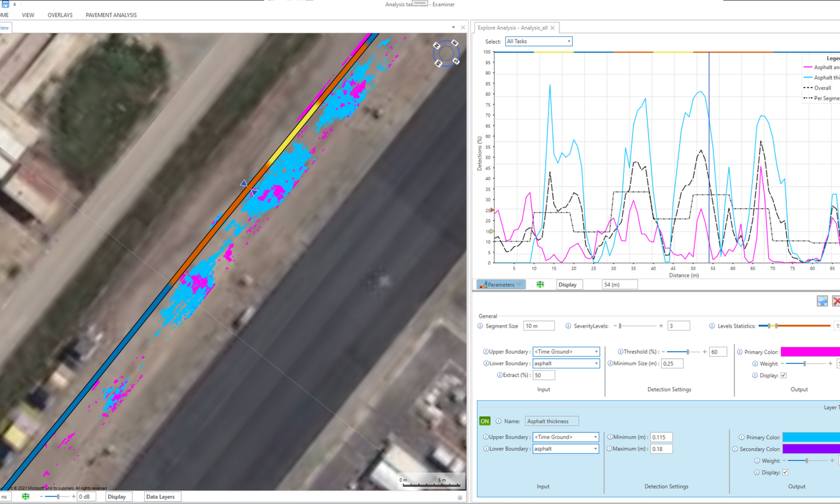The height and width of the screenshot is (504, 840).
Task: Open the OVERLAYS menu
Action: (60, 15)
